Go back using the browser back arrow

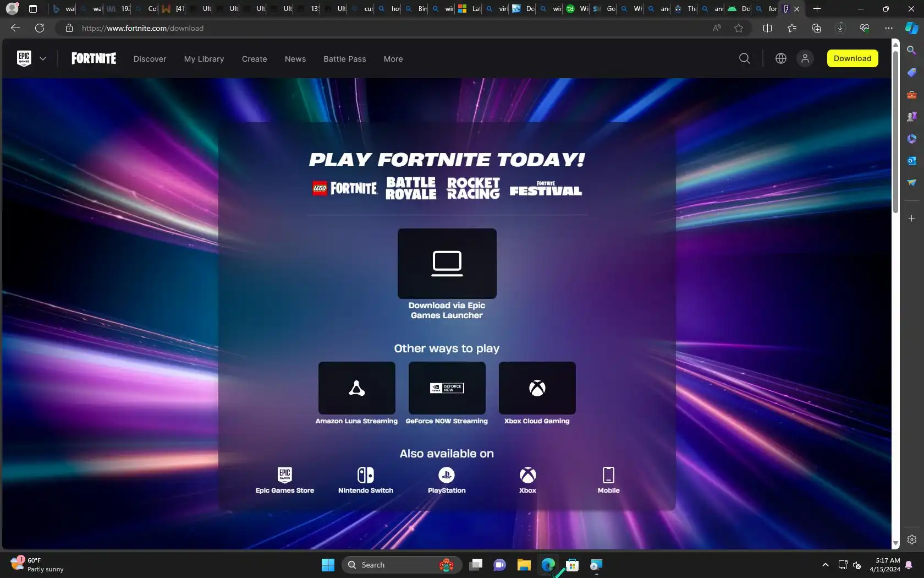point(15,28)
